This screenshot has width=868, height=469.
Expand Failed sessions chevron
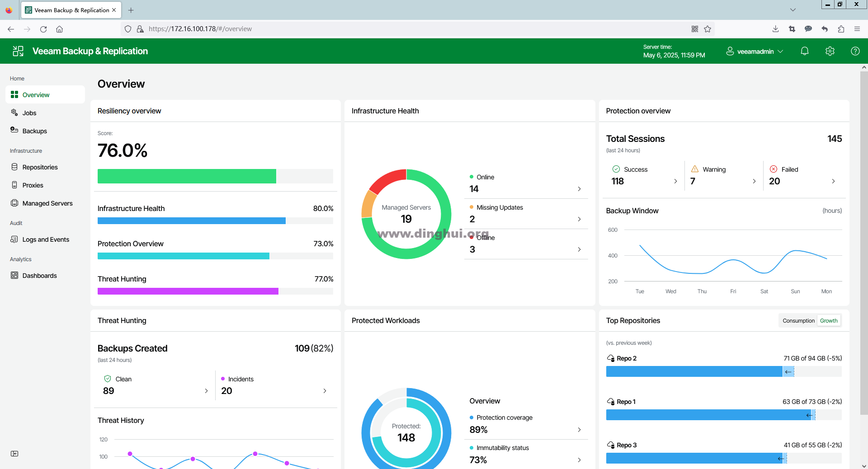833,181
